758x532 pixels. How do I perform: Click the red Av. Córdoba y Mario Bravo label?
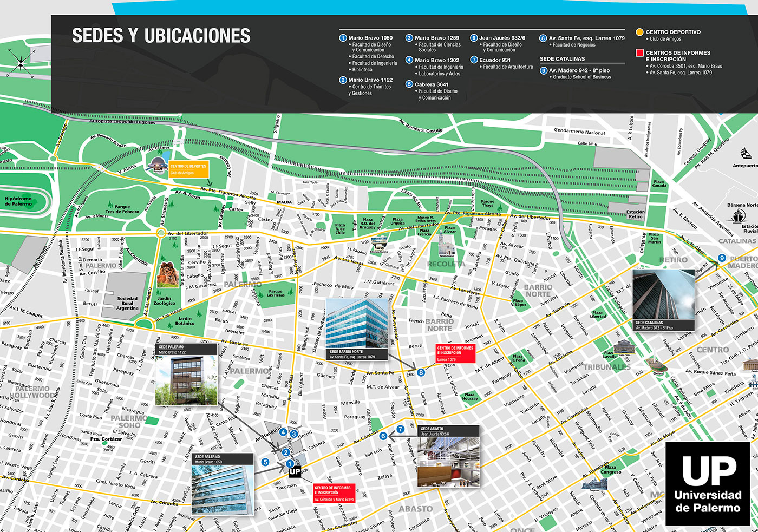pyautogui.click(x=334, y=493)
